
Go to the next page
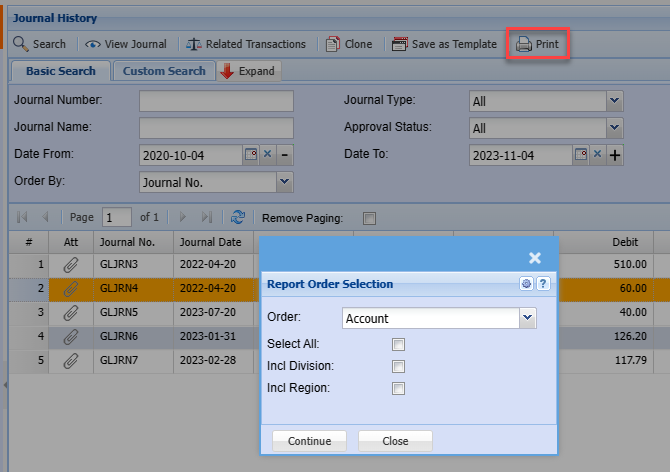point(183,217)
